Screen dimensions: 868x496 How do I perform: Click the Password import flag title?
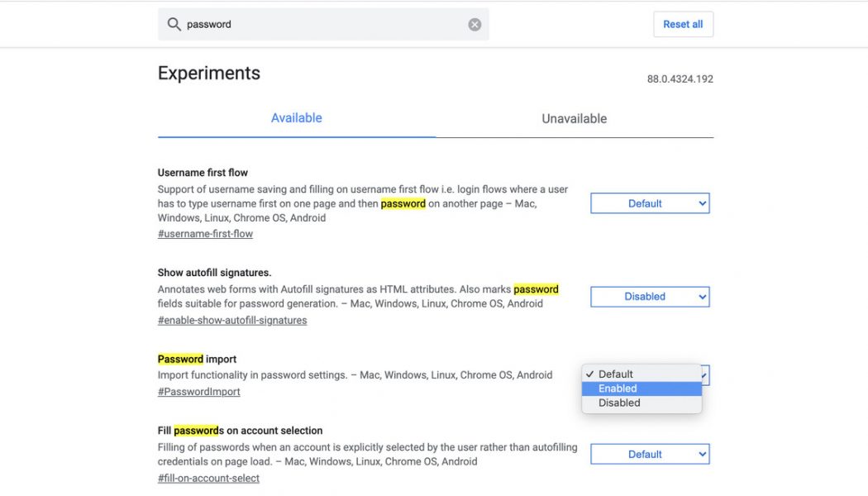196,359
